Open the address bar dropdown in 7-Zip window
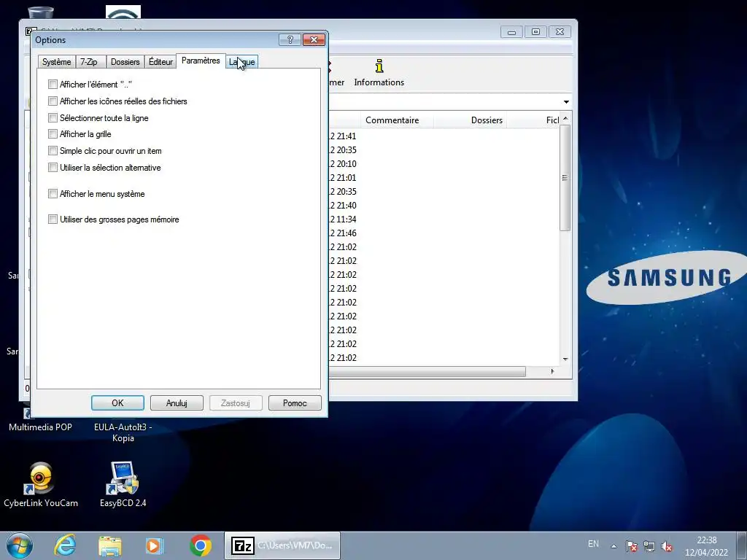The width and height of the screenshot is (747, 560). click(x=566, y=102)
